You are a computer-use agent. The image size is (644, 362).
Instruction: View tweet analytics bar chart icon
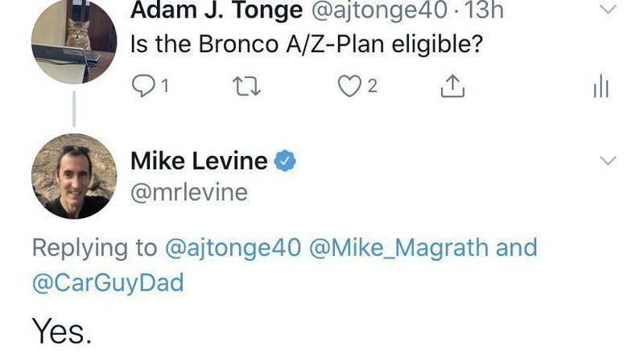click(601, 87)
